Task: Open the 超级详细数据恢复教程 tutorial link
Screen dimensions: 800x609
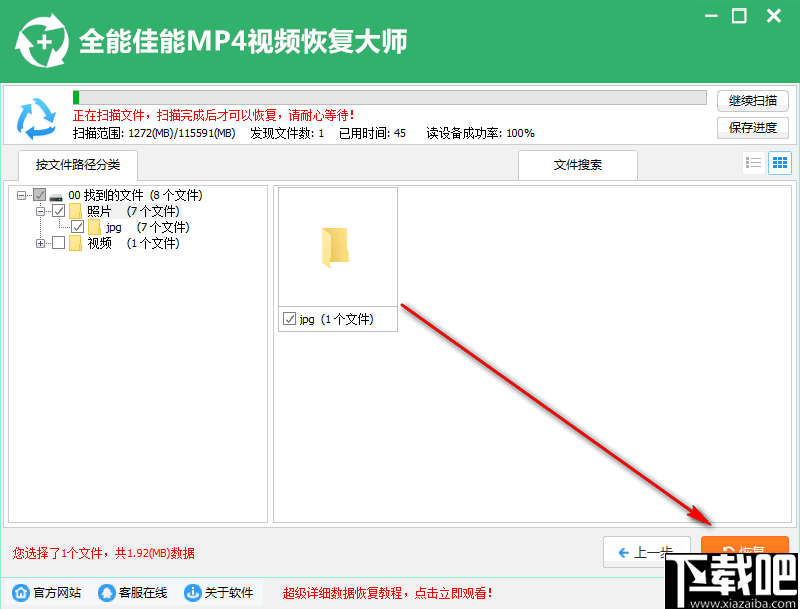Action: (387, 593)
